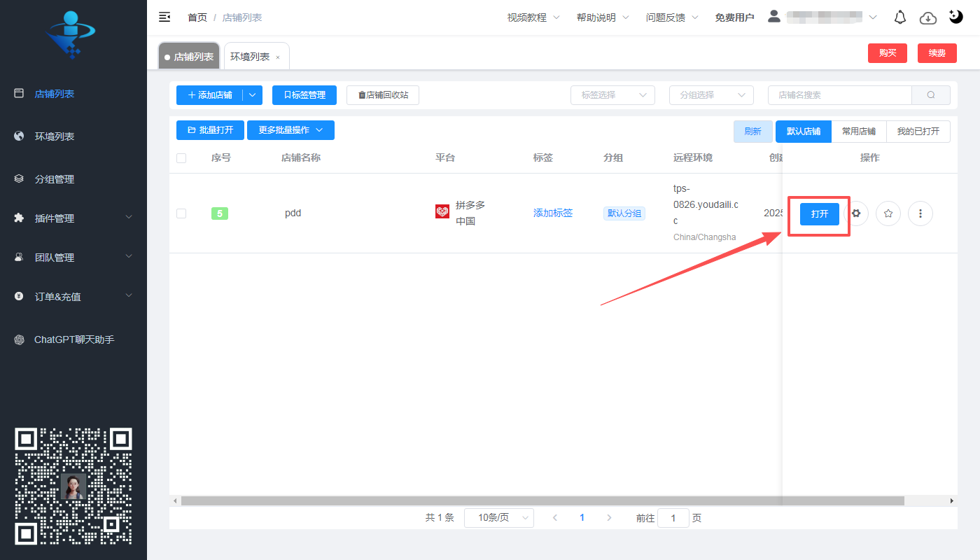Click the 打开 button for the pdd store

pos(818,213)
